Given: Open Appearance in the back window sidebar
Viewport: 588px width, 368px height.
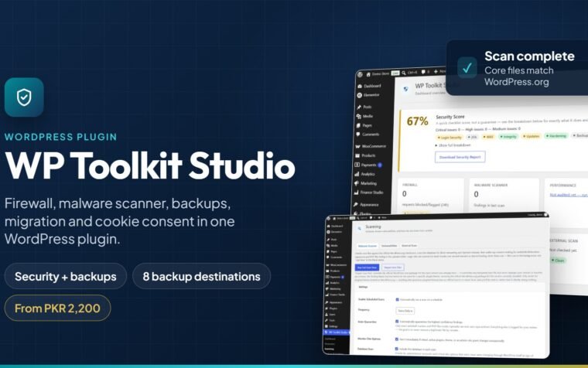Looking at the screenshot, I should click(366, 205).
